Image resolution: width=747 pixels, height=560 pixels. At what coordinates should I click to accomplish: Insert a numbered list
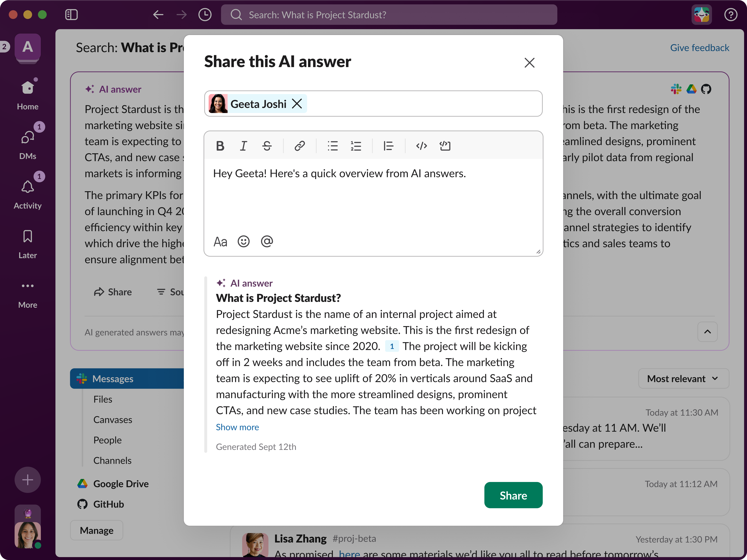tap(356, 146)
